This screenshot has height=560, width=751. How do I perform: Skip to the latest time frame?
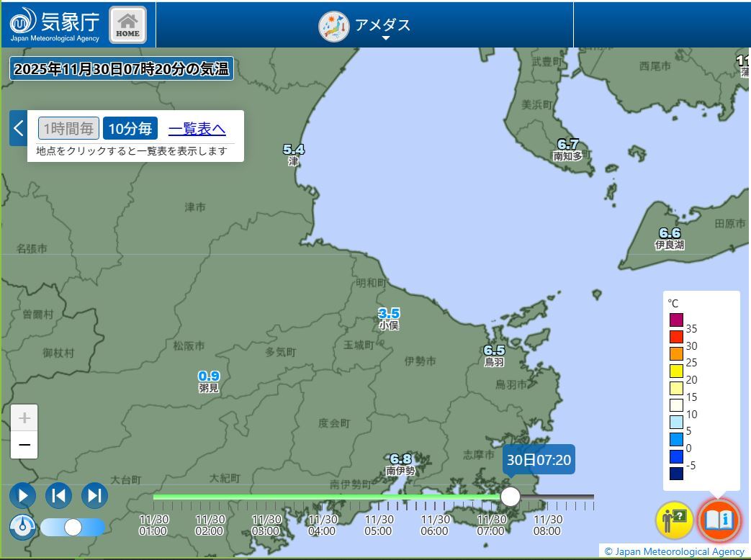[94, 495]
